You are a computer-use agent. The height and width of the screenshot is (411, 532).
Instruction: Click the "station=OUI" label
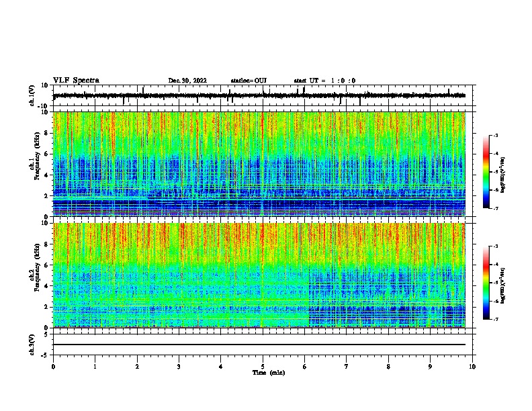249,81
